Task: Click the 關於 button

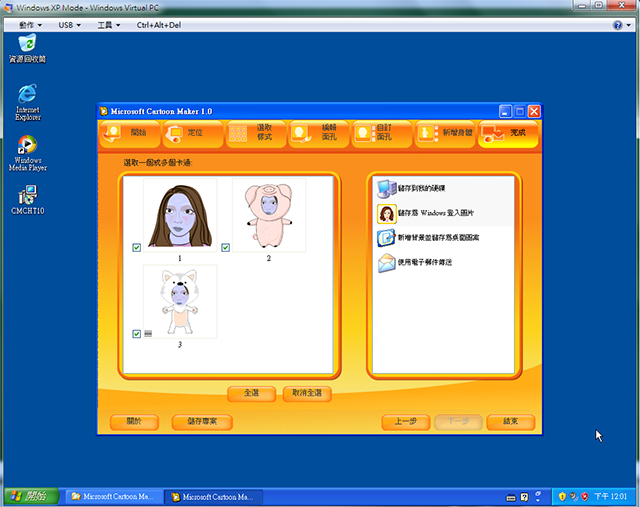Action: tap(134, 422)
